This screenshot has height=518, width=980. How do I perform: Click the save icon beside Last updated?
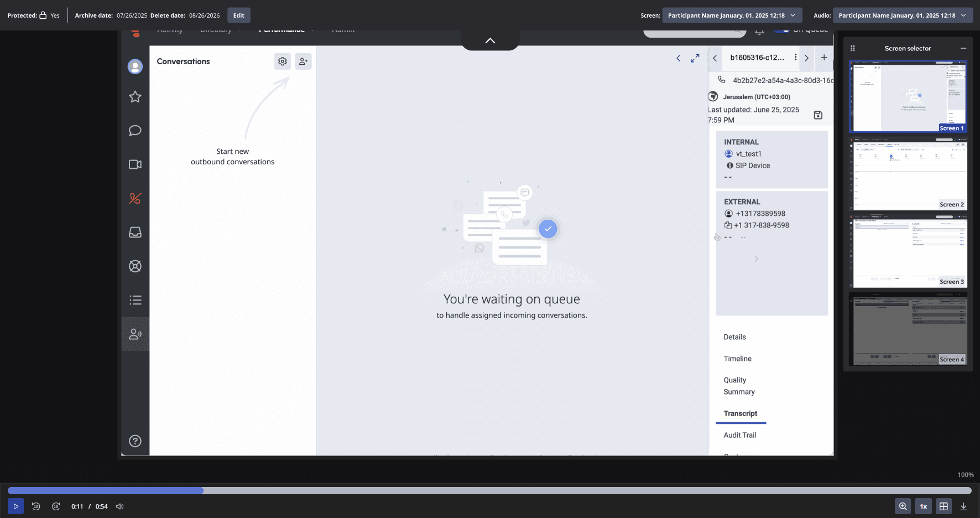(818, 115)
